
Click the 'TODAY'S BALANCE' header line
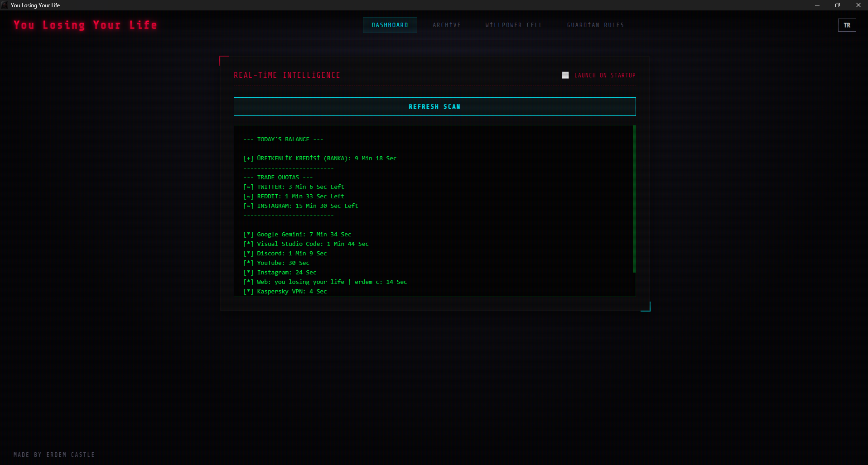tap(283, 139)
